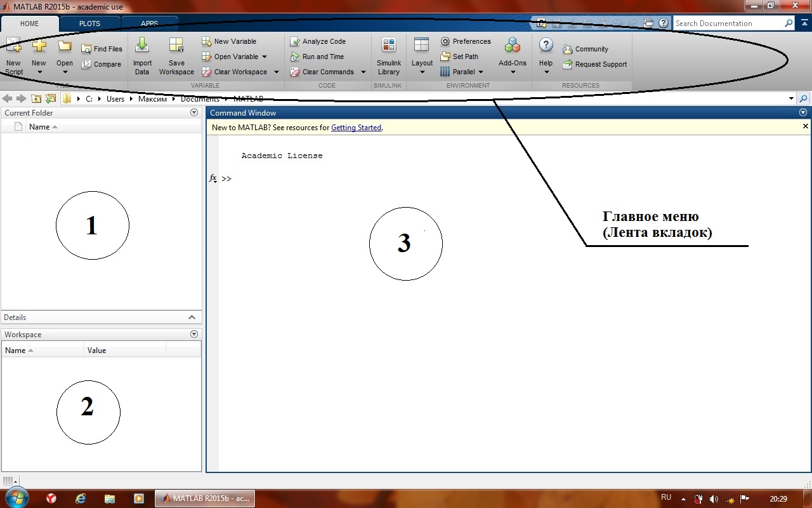Click the RU language indicator
The height and width of the screenshot is (508, 812).
(666, 498)
